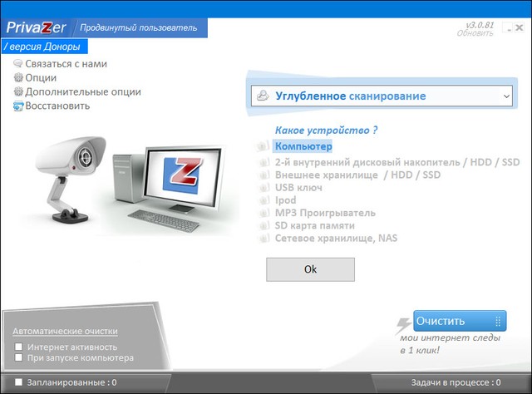532x394 pixels.
Task: Confirm with the Ok button
Action: tap(310, 269)
